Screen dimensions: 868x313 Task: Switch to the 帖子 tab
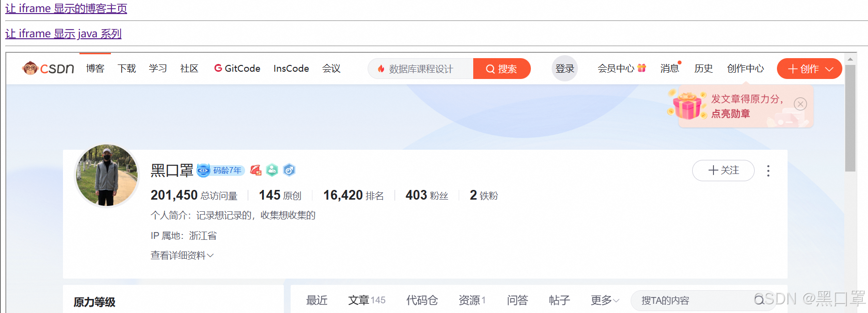click(x=559, y=300)
